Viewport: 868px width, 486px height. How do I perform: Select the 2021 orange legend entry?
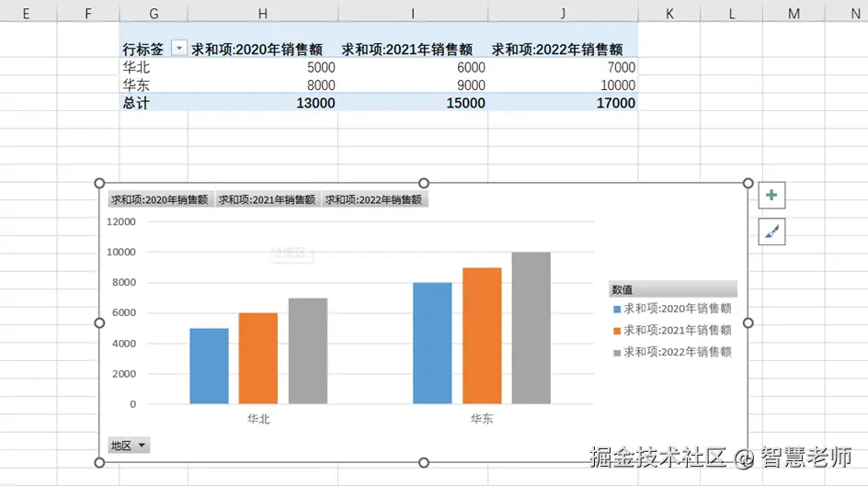click(672, 331)
